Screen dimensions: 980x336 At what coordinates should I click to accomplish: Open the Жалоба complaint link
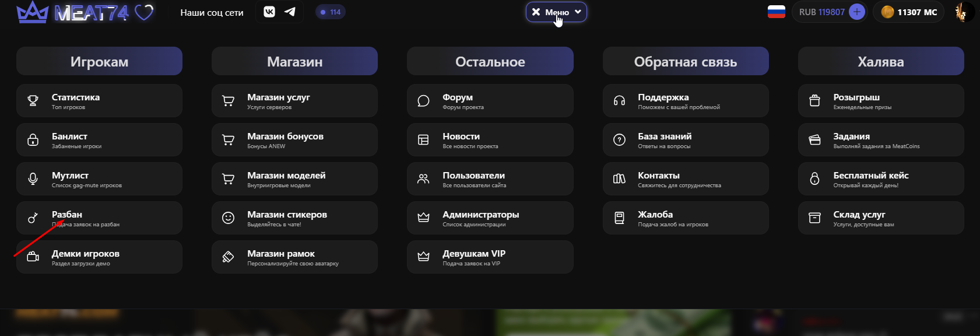click(x=685, y=218)
